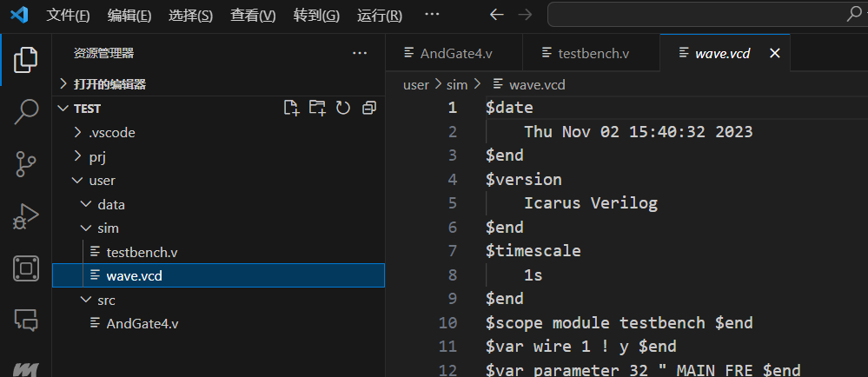Close the wave.vcd editor tab
This screenshot has height=377, width=868.
[x=775, y=53]
